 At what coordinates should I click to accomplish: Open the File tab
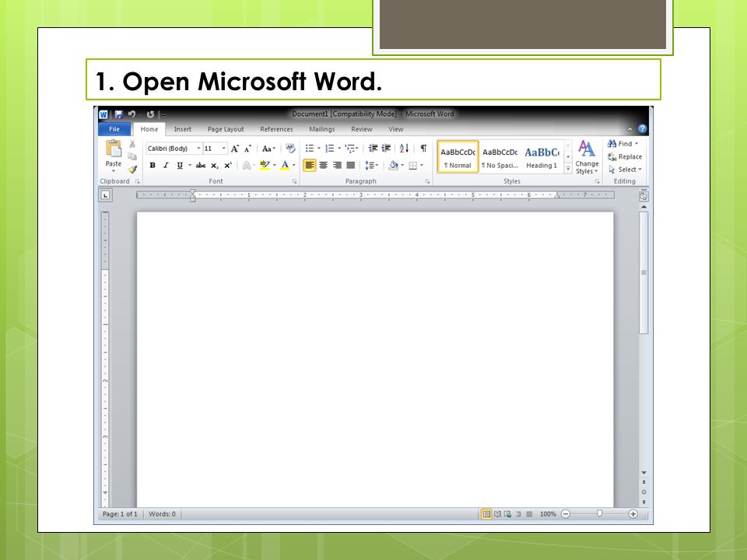[x=114, y=129]
